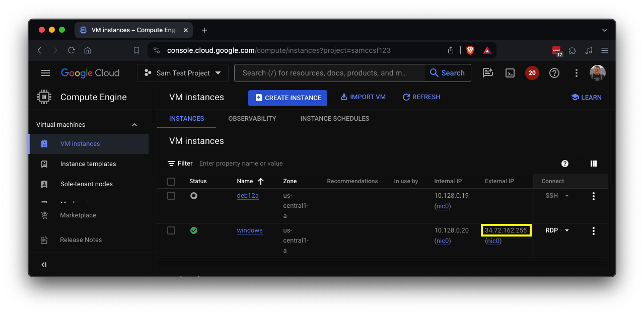Open the windows instance link
This screenshot has height=314, width=644.
point(250,230)
